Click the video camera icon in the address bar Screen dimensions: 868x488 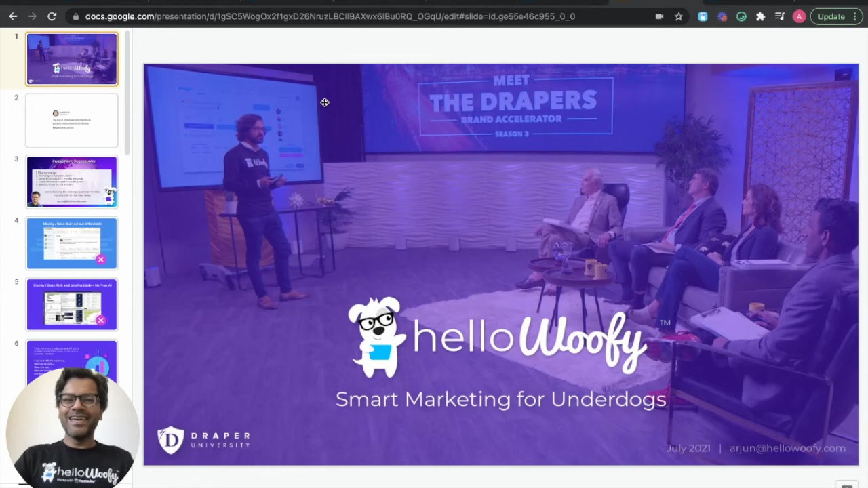coord(658,16)
